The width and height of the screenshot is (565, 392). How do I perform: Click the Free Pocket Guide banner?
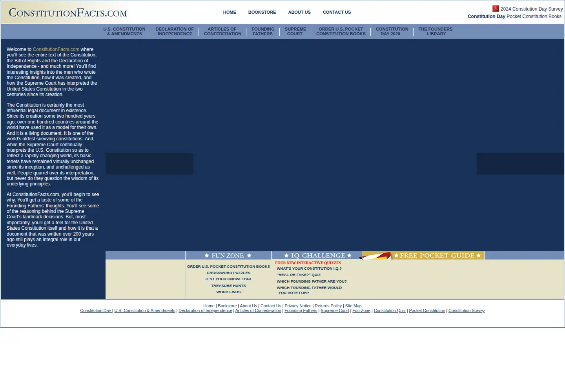click(423, 255)
